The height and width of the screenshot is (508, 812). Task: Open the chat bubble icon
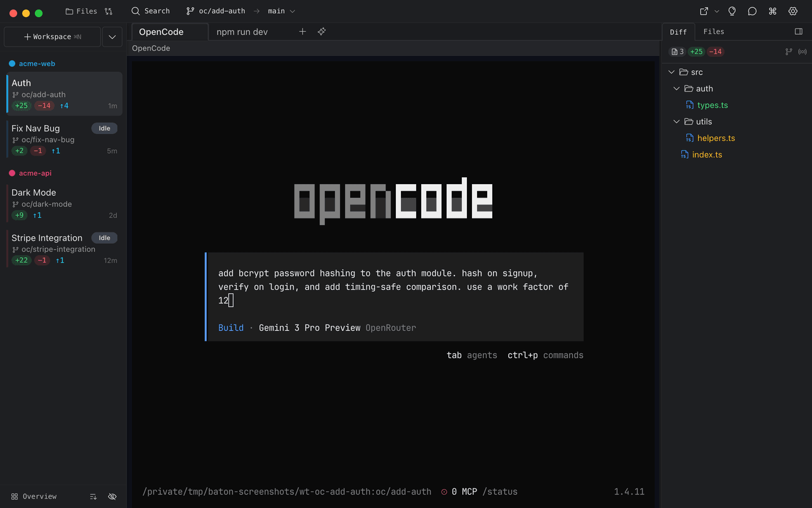tap(752, 11)
